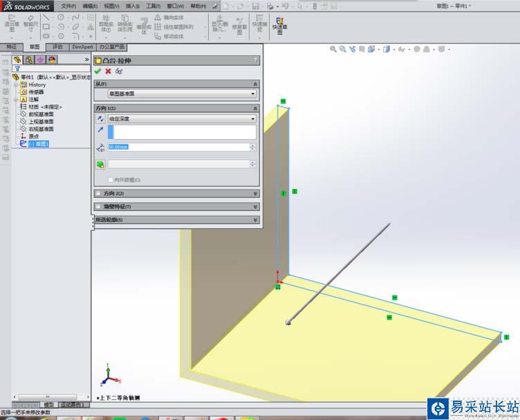
Task: Open the 窗口 window menu
Action: pyautogui.click(x=175, y=6)
